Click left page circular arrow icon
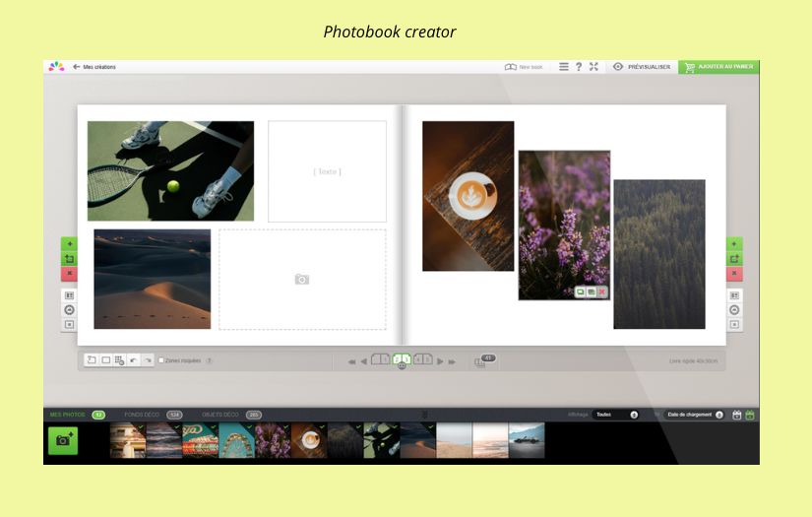This screenshot has width=812, height=517. pyautogui.click(x=70, y=310)
